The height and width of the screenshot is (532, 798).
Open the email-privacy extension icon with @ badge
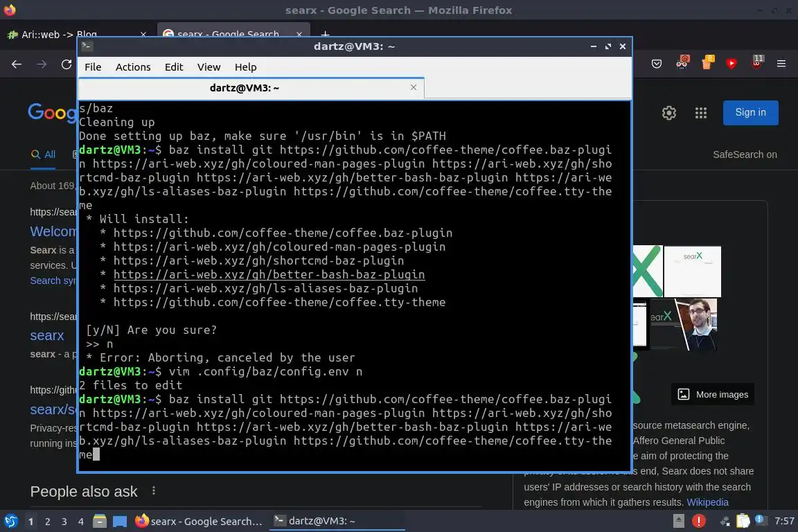[x=682, y=62]
